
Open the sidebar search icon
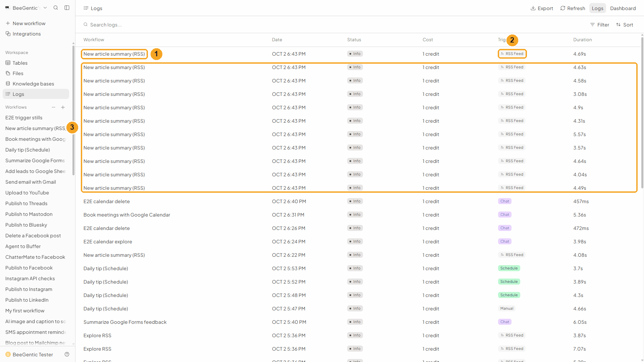pos(56,8)
